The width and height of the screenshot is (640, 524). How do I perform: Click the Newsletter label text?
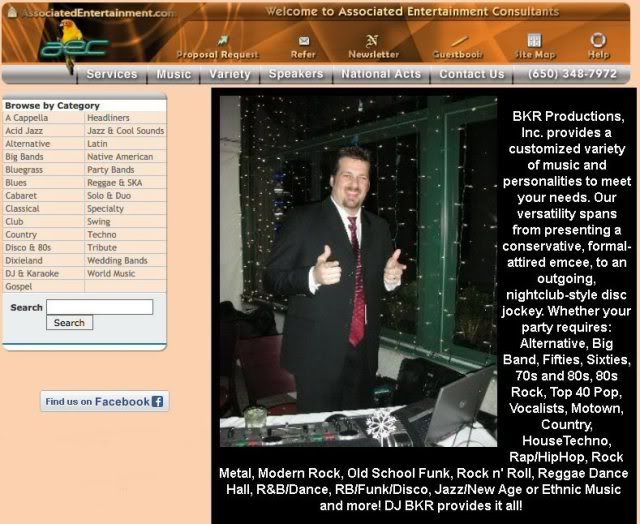coord(373,54)
